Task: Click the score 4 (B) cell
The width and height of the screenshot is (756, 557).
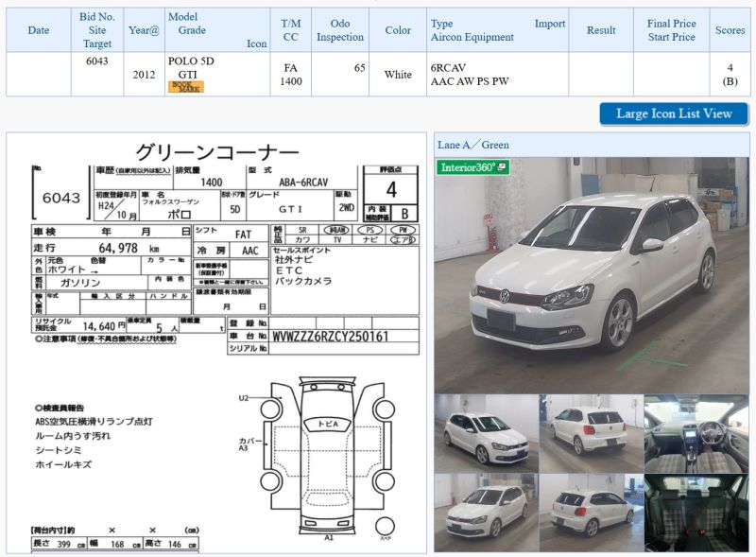Action: tap(730, 75)
